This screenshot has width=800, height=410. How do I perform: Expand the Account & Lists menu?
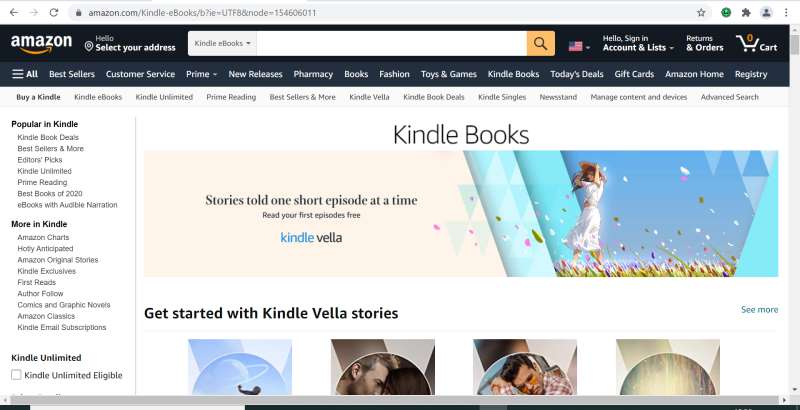click(638, 43)
